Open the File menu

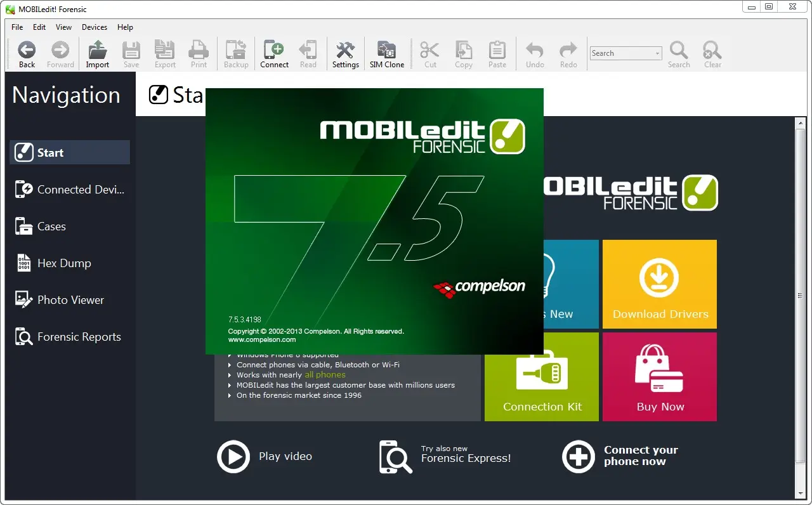pos(17,27)
